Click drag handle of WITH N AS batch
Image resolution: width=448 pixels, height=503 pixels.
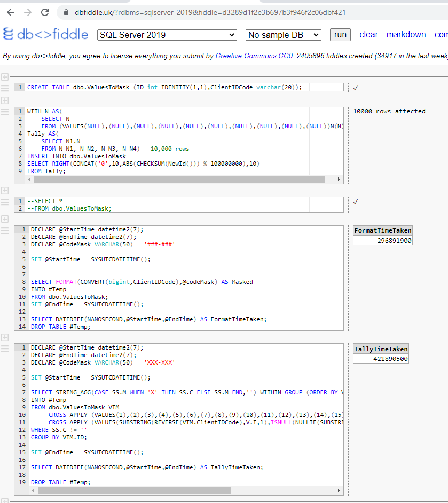click(4, 112)
